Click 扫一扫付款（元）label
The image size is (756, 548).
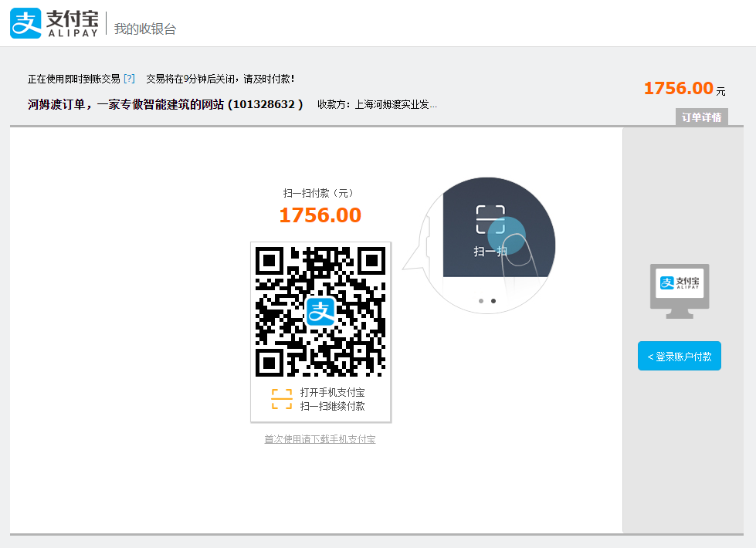tap(318, 193)
